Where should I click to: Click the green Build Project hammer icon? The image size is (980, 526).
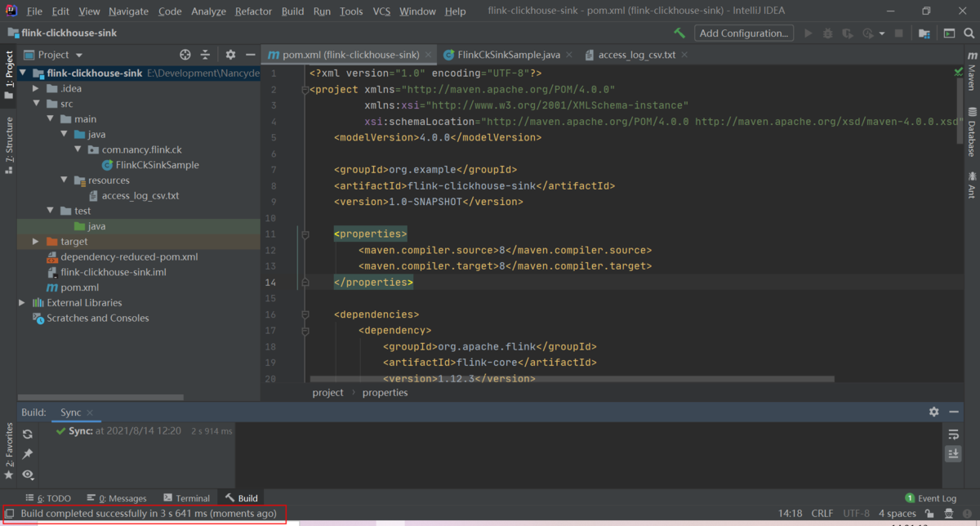tap(679, 33)
